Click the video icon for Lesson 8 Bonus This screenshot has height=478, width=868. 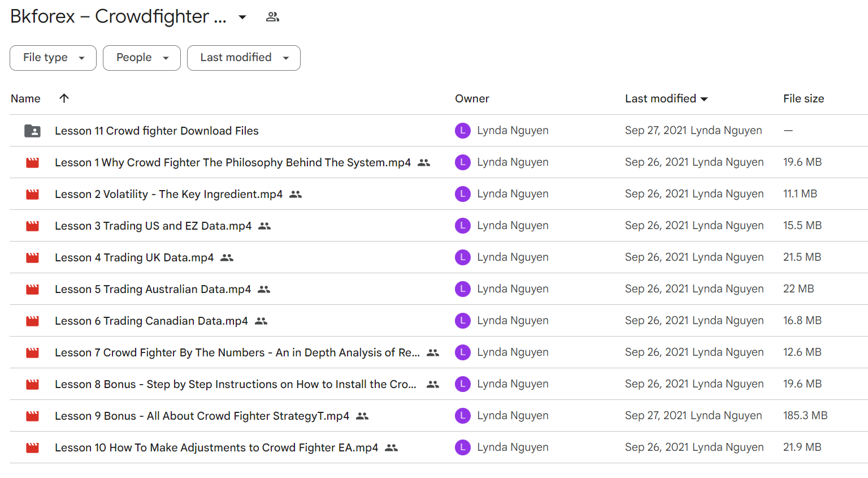point(32,384)
